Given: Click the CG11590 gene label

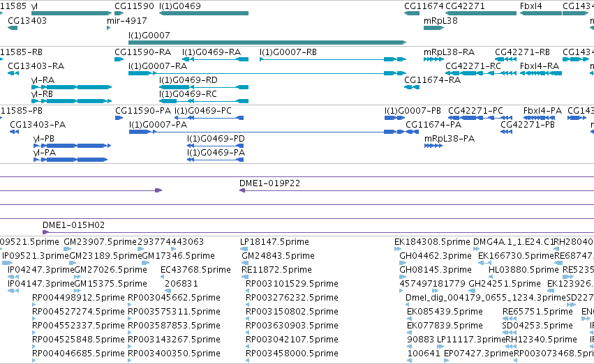Looking at the screenshot, I should [x=134, y=6].
